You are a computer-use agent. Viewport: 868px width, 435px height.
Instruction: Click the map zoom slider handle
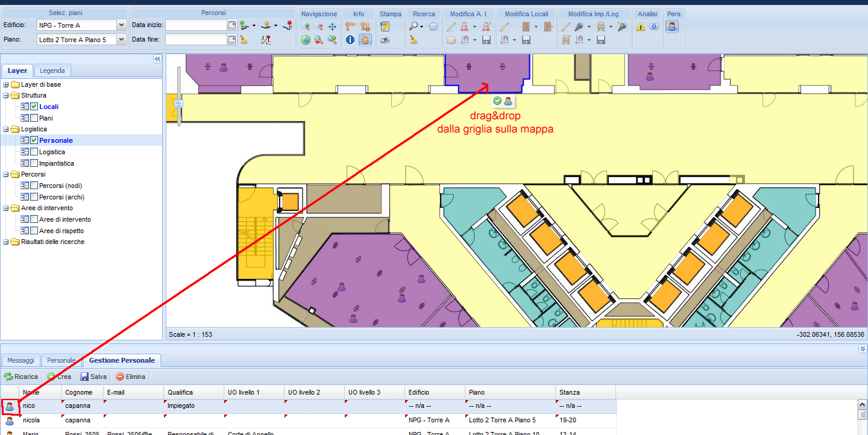[178, 104]
